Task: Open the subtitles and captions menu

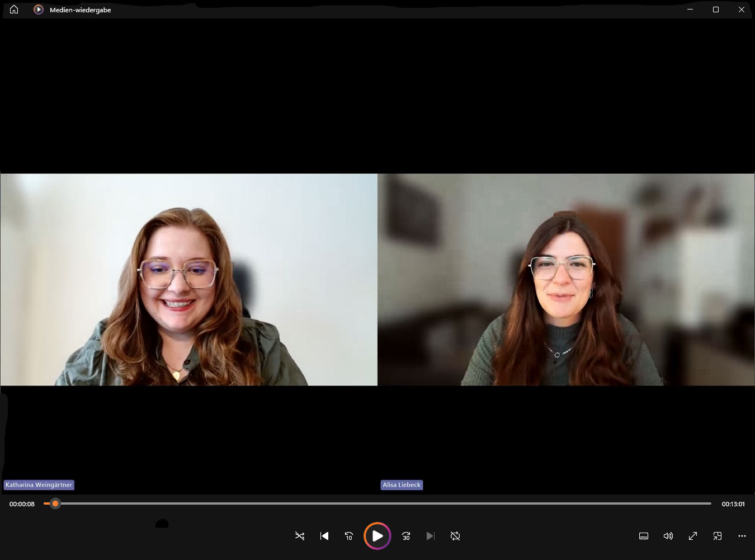Action: point(644,536)
